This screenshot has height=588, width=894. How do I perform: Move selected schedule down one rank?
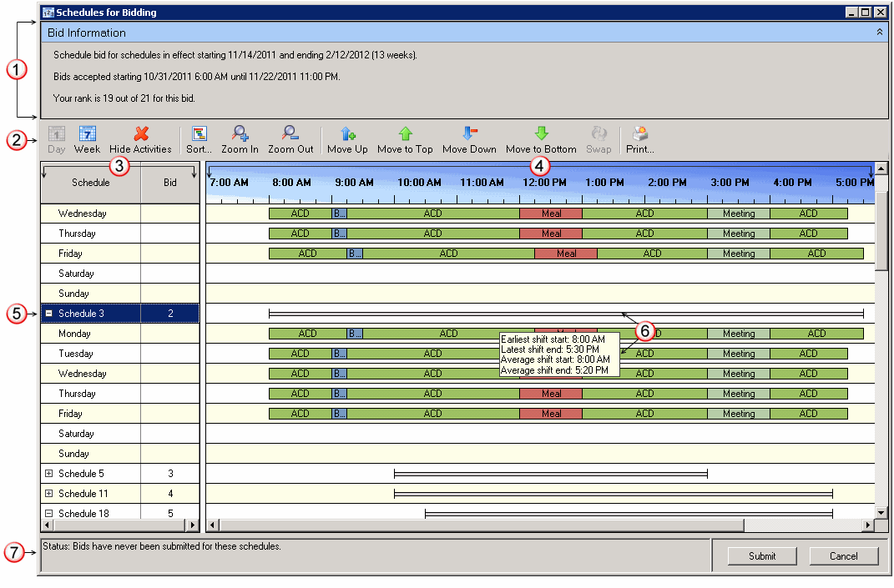click(x=469, y=139)
